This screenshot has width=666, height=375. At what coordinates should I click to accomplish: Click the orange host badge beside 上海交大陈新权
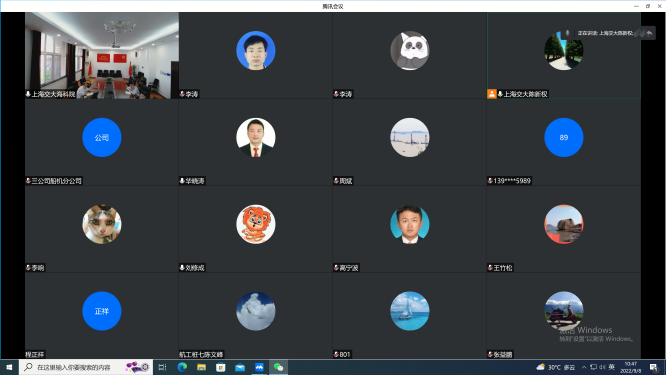click(x=492, y=94)
